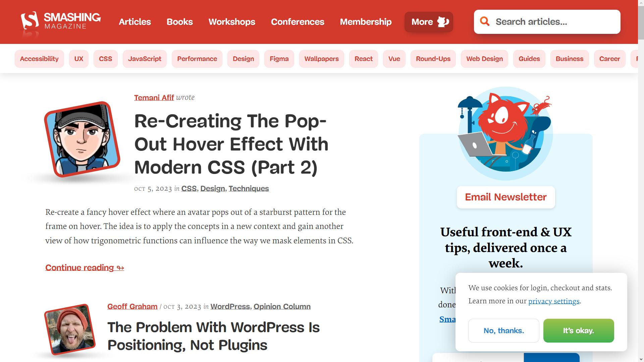
Task: Select the Vue topic tag
Action: click(x=394, y=59)
